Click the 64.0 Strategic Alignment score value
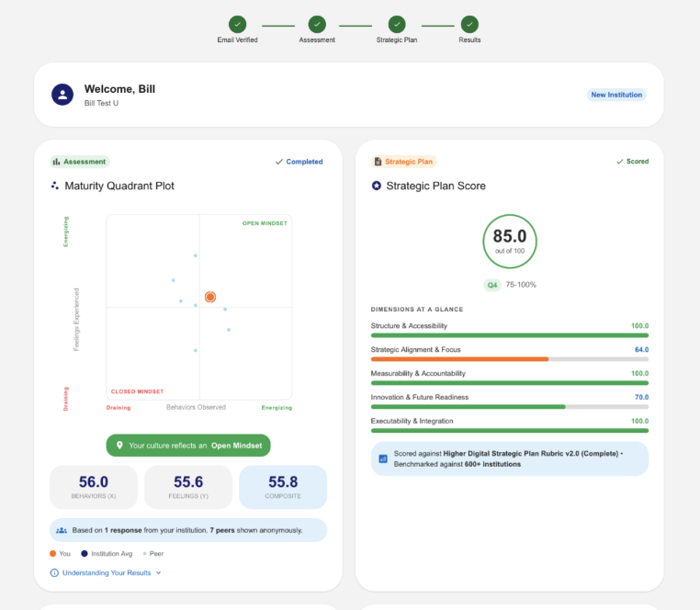The image size is (700, 610). coord(641,350)
